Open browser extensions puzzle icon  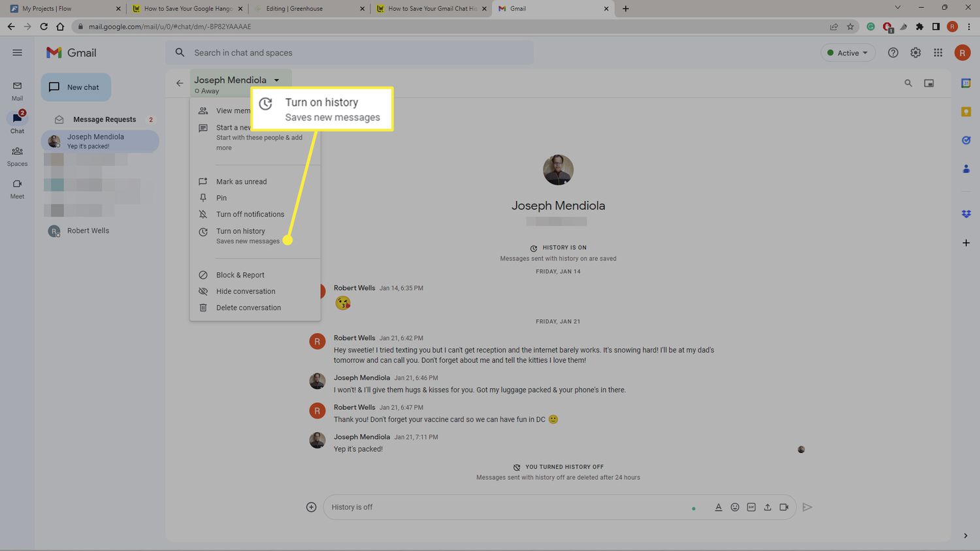(x=920, y=27)
